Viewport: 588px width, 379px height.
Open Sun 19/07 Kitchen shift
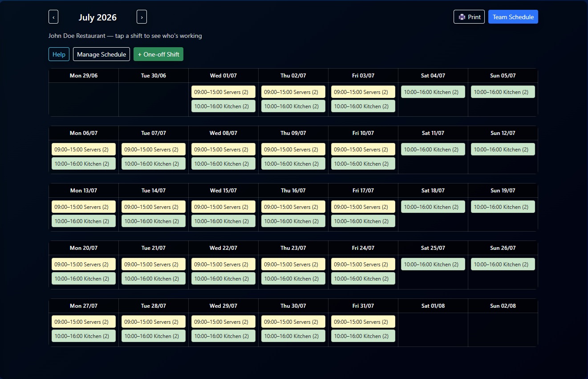click(503, 207)
